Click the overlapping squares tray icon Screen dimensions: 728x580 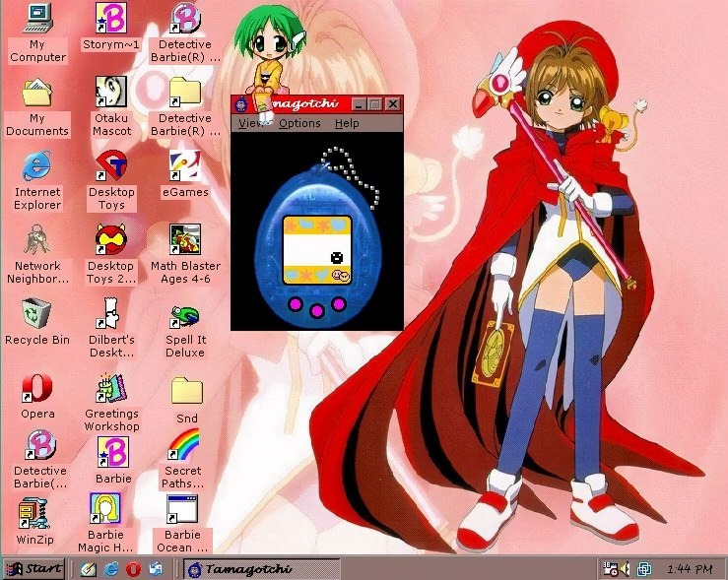(644, 568)
